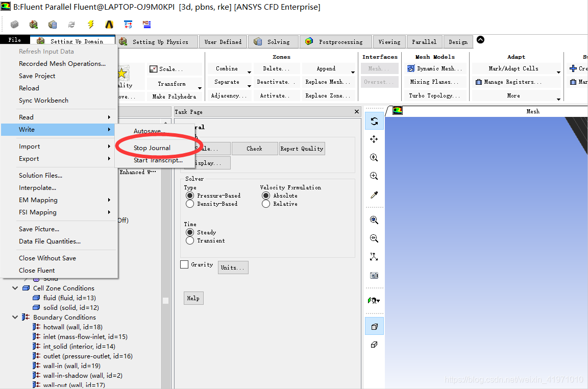Select the fluid cell zone in the tree
Viewport: 588px width, 389px height.
point(69,298)
